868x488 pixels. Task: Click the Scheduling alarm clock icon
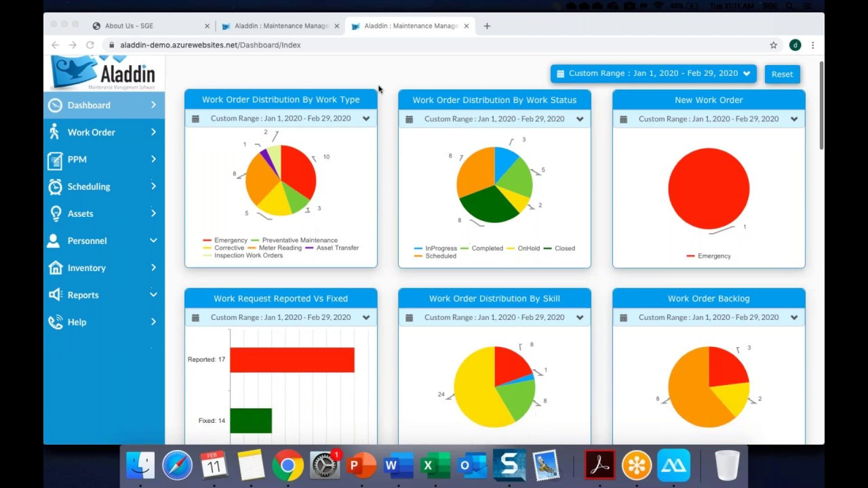[55, 186]
